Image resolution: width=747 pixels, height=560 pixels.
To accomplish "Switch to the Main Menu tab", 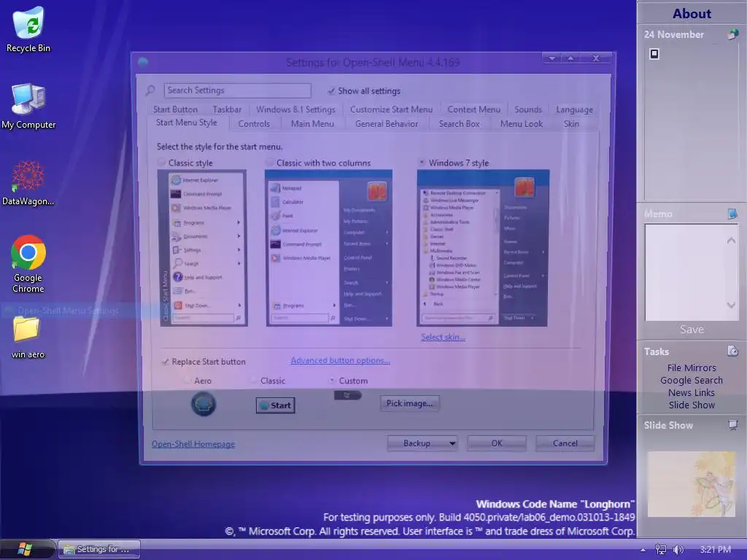I will [x=312, y=124].
